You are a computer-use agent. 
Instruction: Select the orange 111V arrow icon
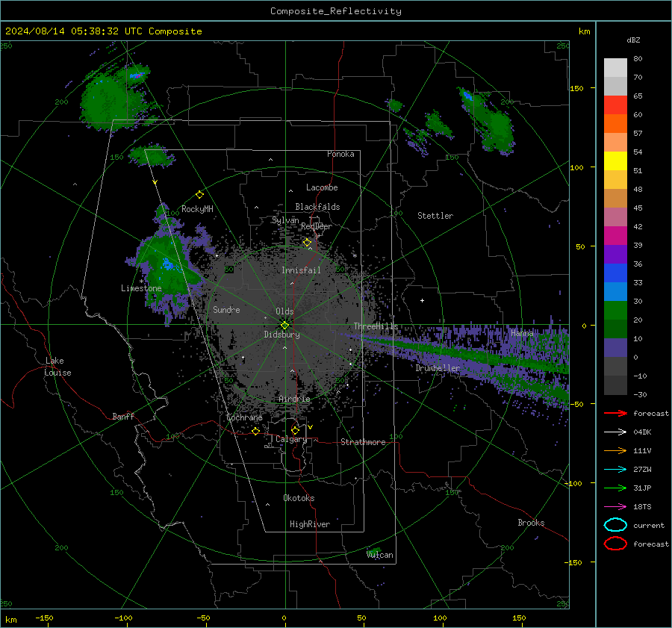[x=615, y=450]
